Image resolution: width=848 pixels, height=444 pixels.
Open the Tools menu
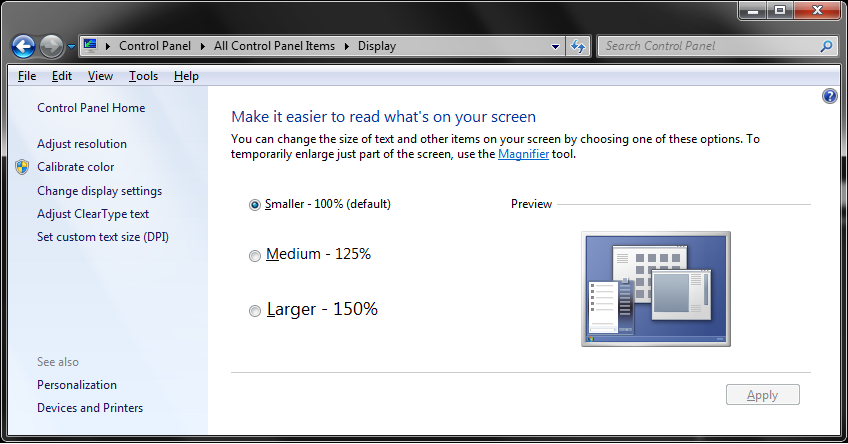(143, 76)
